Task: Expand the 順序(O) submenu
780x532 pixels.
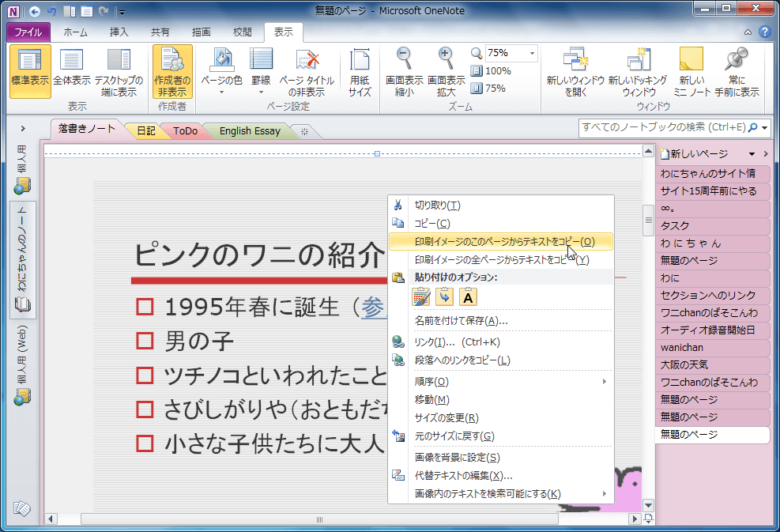Action: tap(500, 382)
